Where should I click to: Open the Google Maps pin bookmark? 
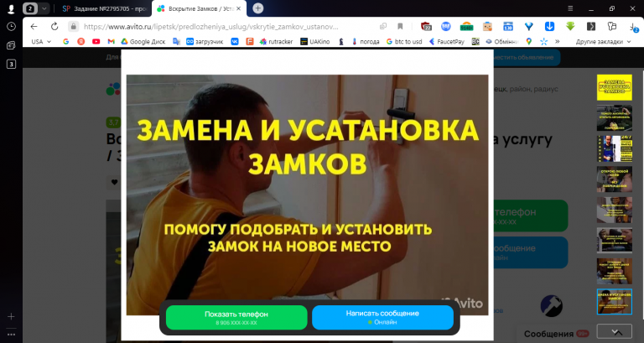tap(529, 41)
